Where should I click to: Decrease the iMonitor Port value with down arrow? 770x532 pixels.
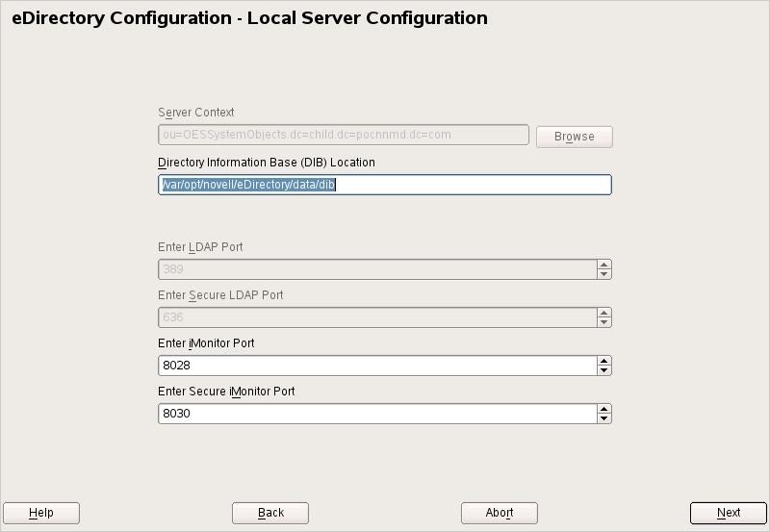[603, 370]
